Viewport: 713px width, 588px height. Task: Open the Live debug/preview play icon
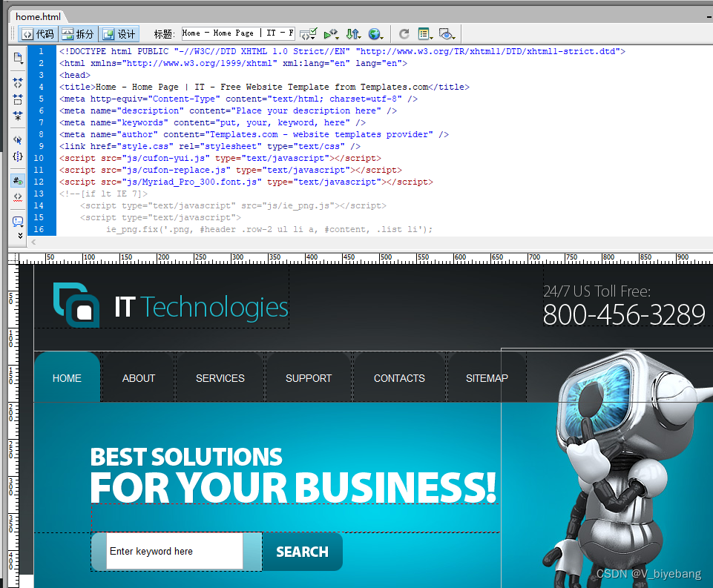[x=331, y=34]
